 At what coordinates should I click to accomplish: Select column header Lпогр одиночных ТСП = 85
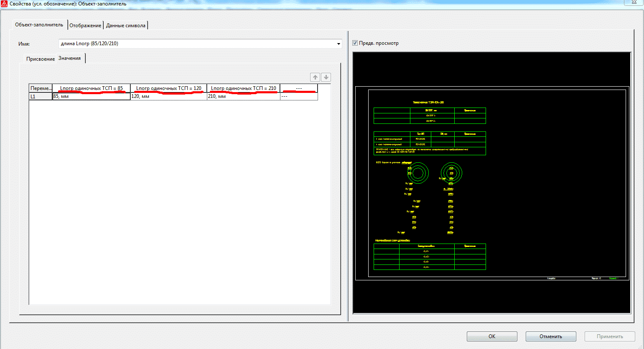coord(92,88)
